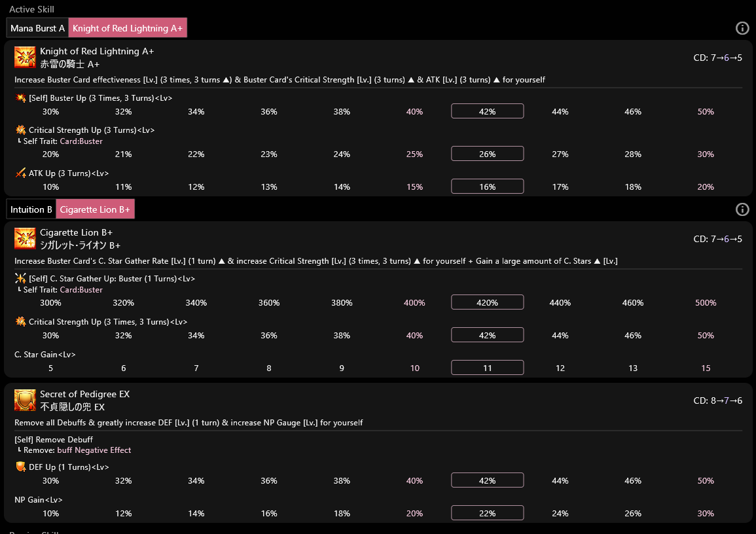
Task: Open the buff Negative Effect link
Action: tap(94, 450)
